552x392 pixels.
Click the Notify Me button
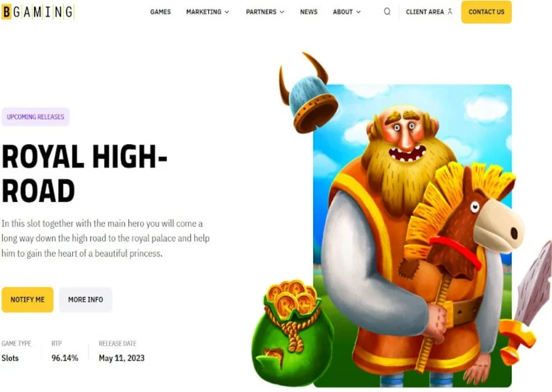28,299
